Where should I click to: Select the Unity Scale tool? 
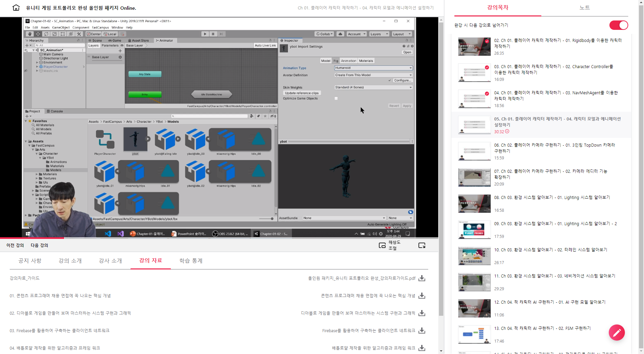click(54, 34)
